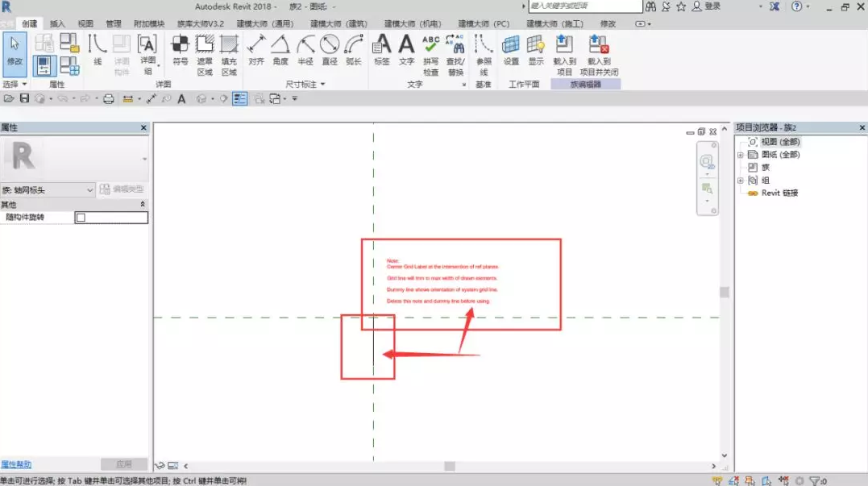Switch to the 插入 ribbon tab
The image size is (868, 486).
click(57, 24)
